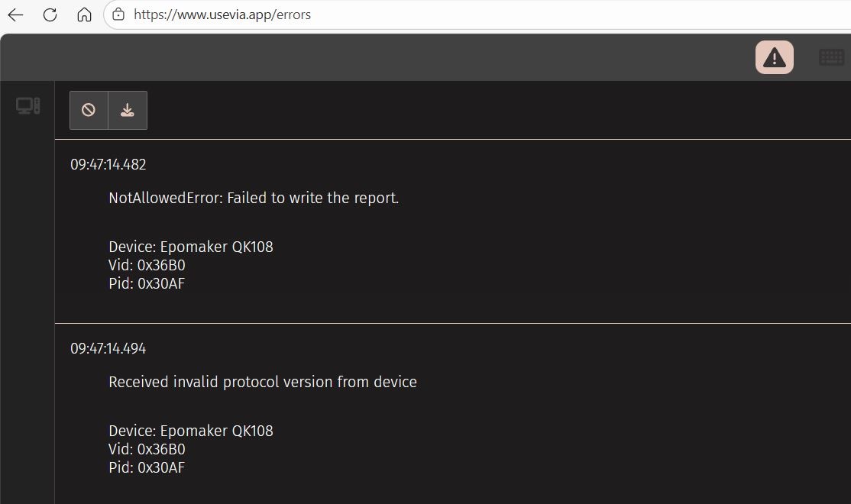
Task: Click Pid 0x30AF in the first error
Action: 147,283
